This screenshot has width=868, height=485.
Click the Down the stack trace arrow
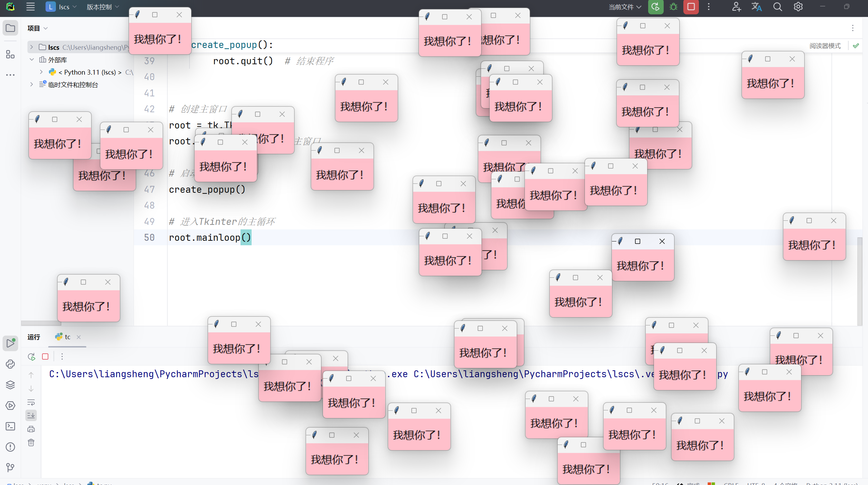click(31, 389)
